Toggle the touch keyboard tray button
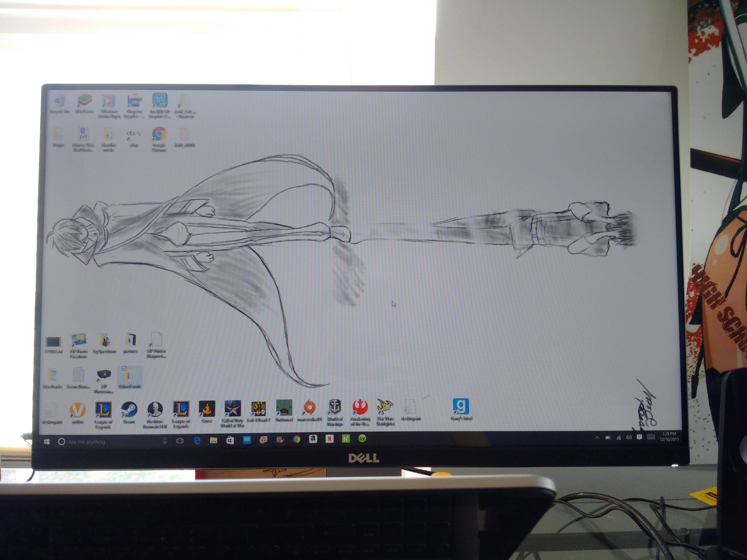Screen dimensions: 747x560 coord(651,437)
